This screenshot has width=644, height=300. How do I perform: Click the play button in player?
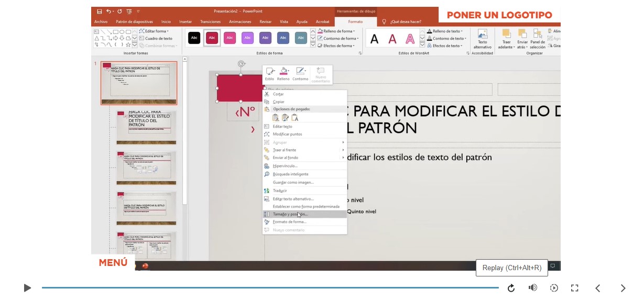pos(27,288)
